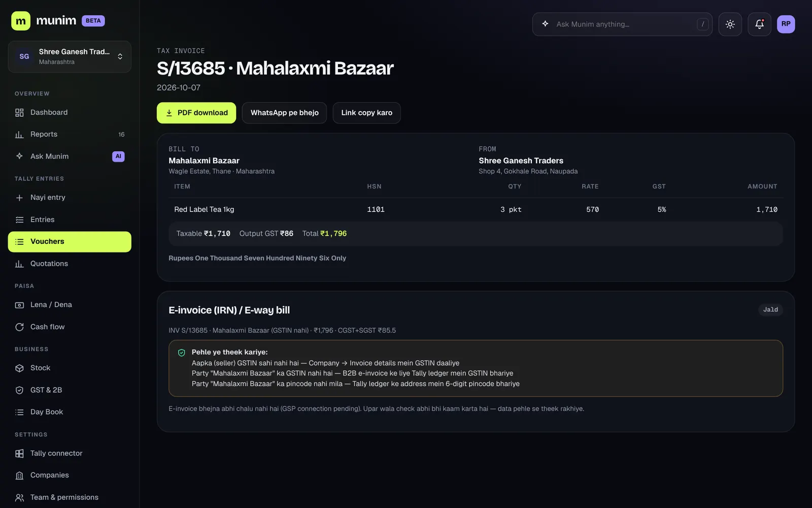Click the AI badge beside Ask Munim
Viewport: 812px width, 508px height.
[x=118, y=156]
